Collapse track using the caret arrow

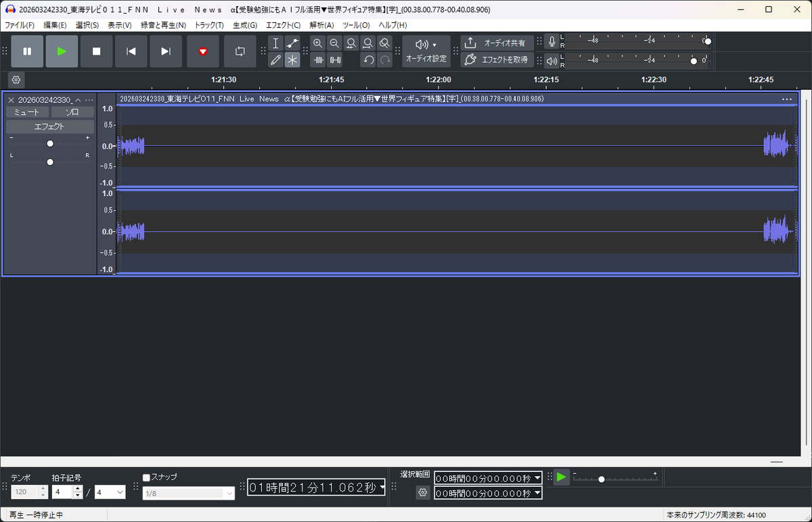(78, 99)
